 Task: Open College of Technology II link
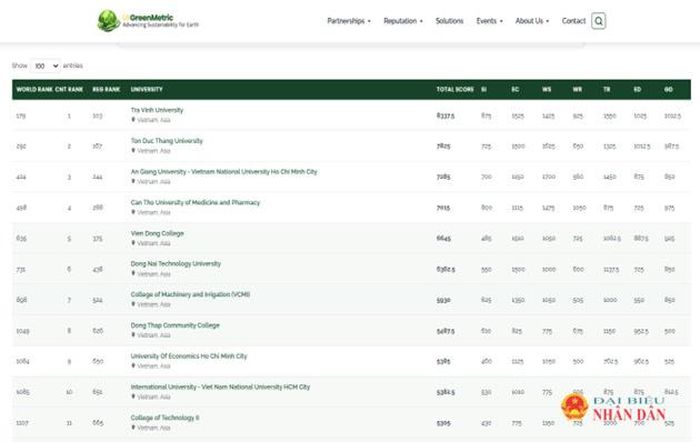click(165, 417)
